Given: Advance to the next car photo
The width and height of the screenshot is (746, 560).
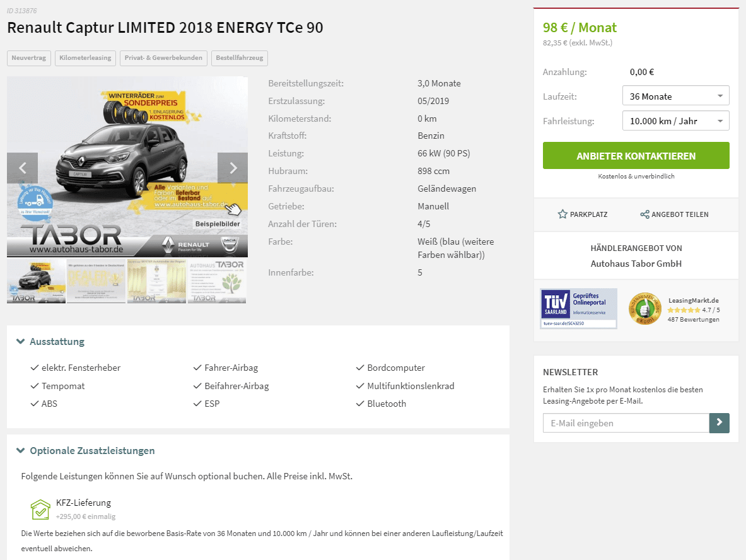Looking at the screenshot, I should [233, 168].
